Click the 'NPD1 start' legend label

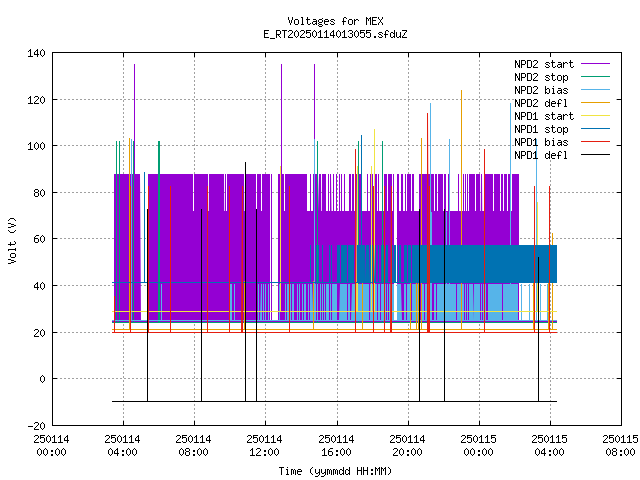[x=544, y=116]
